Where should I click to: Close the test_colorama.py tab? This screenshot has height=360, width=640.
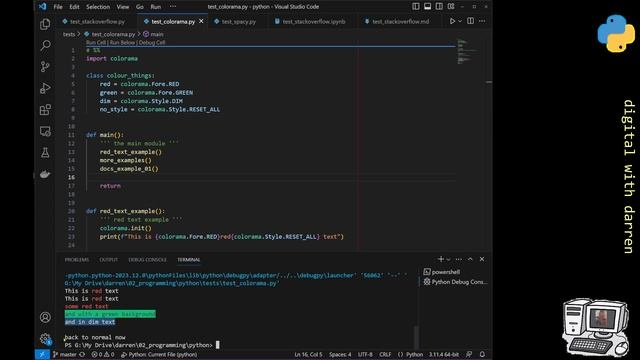[201, 21]
